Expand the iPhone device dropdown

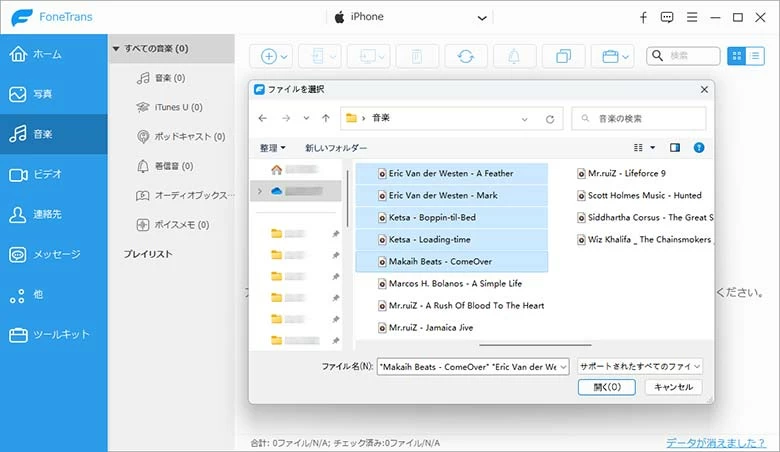(x=483, y=17)
